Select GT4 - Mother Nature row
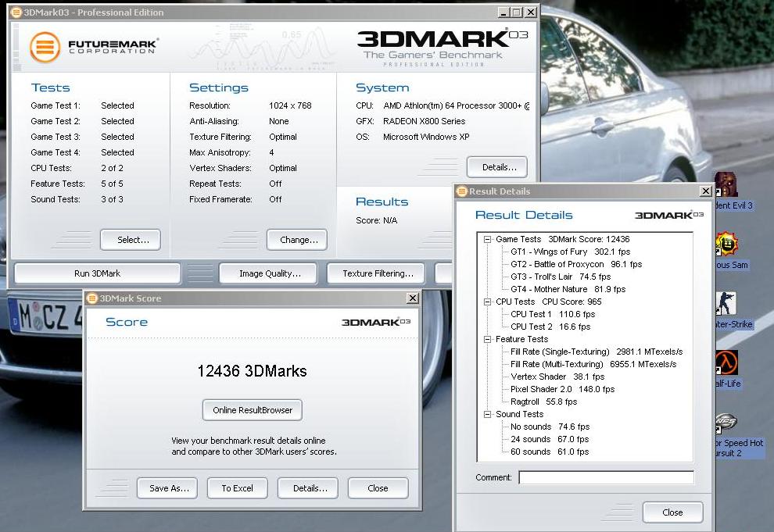Image resolution: width=774 pixels, height=532 pixels. [x=568, y=289]
